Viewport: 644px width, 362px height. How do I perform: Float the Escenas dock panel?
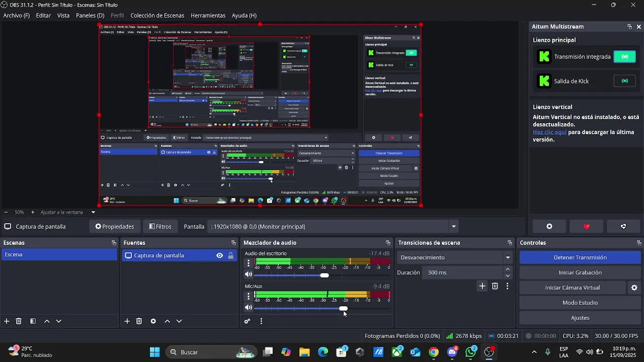pyautogui.click(x=114, y=243)
